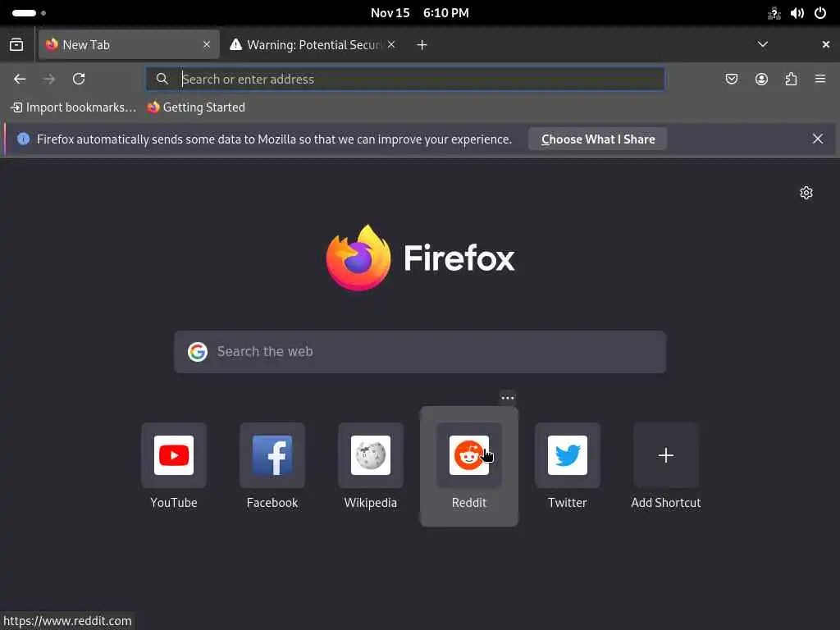Close the New Tab tab
This screenshot has width=840, height=630.
[207, 44]
